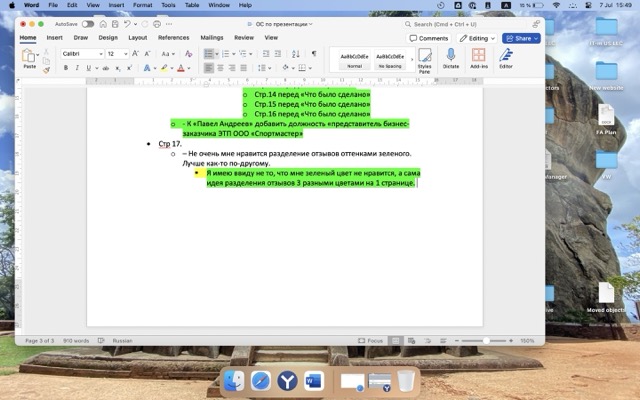This screenshot has height=400, width=640.
Task: Open the Styles Pane
Action: [424, 60]
